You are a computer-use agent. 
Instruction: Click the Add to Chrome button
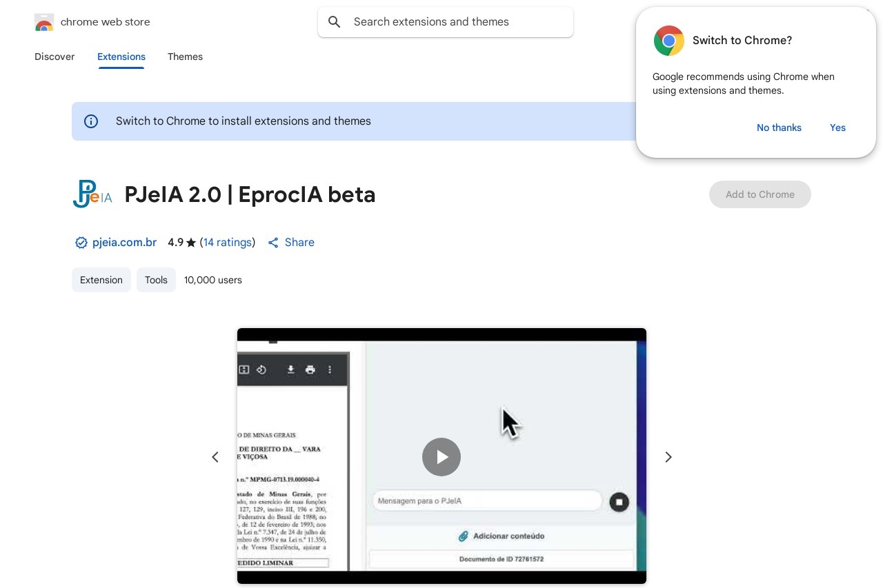tap(760, 194)
